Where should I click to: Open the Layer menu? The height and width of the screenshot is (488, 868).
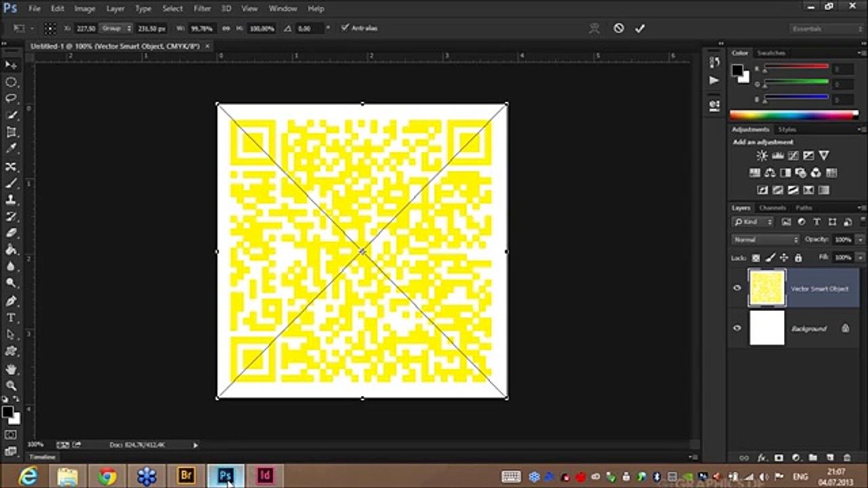115,8
